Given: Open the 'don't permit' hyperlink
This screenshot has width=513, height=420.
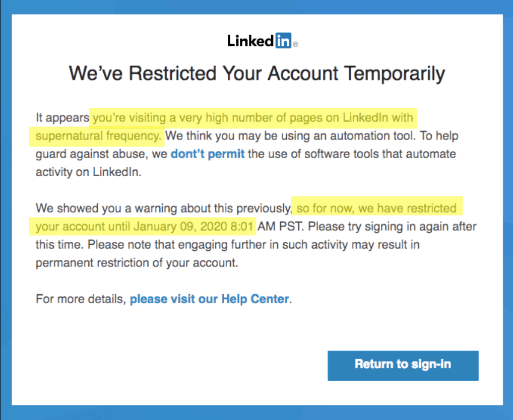Looking at the screenshot, I should (207, 154).
